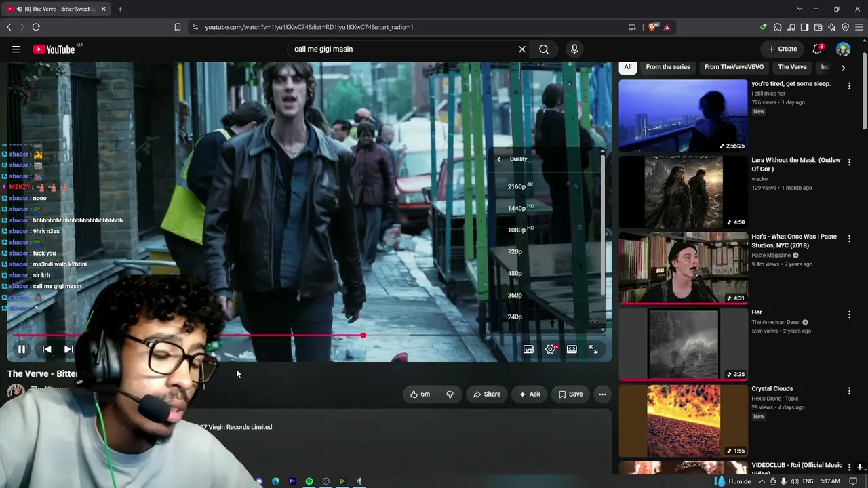
Task: Save video to a playlist
Action: click(x=570, y=394)
